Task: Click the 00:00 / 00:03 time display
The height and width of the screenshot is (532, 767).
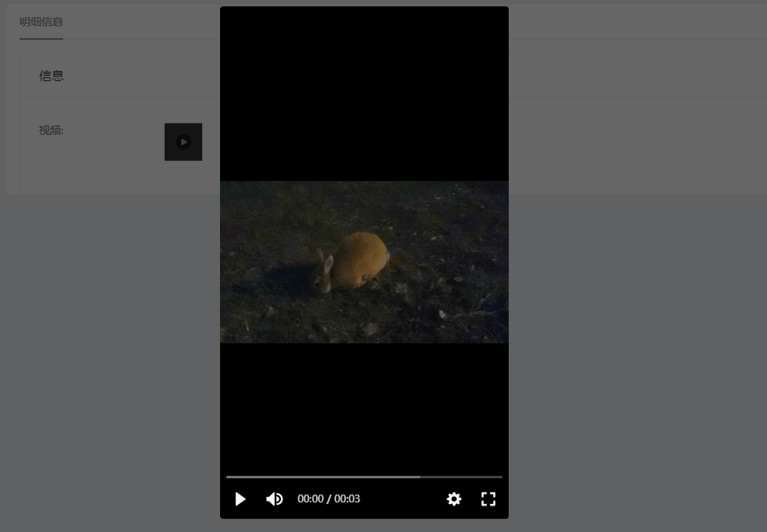Action: pos(328,498)
